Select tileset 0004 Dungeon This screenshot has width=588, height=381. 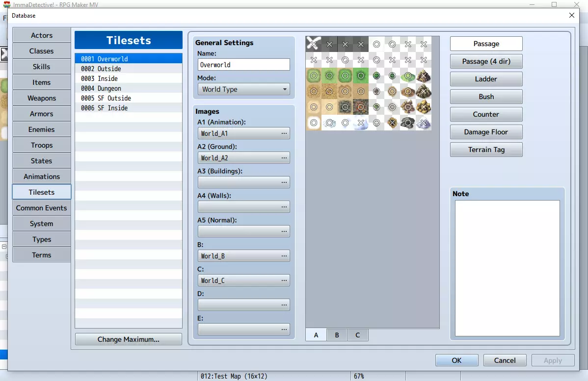click(129, 88)
